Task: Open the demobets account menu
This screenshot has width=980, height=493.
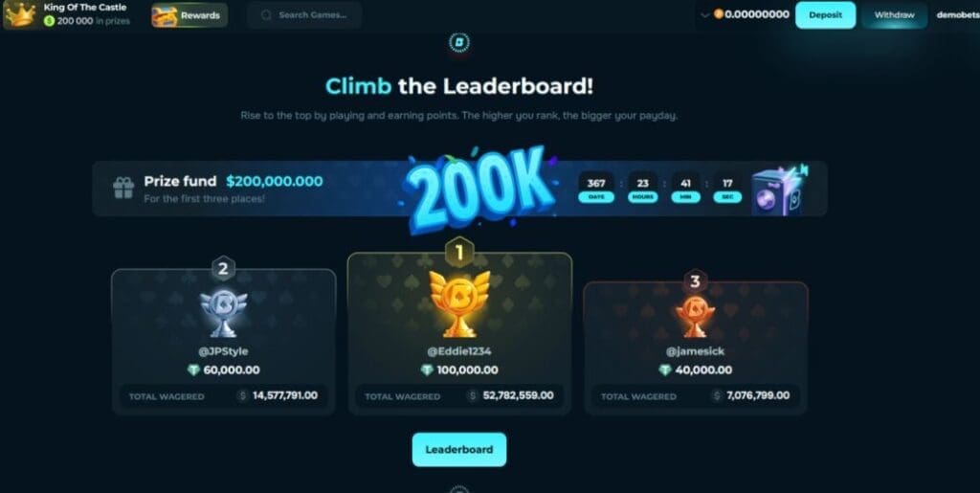Action: pyautogui.click(x=957, y=15)
